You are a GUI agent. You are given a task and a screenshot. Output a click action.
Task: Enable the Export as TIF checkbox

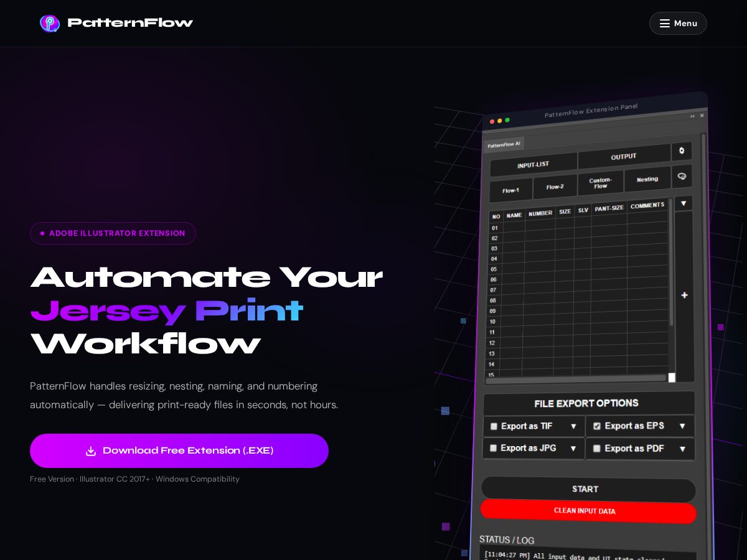click(x=494, y=426)
